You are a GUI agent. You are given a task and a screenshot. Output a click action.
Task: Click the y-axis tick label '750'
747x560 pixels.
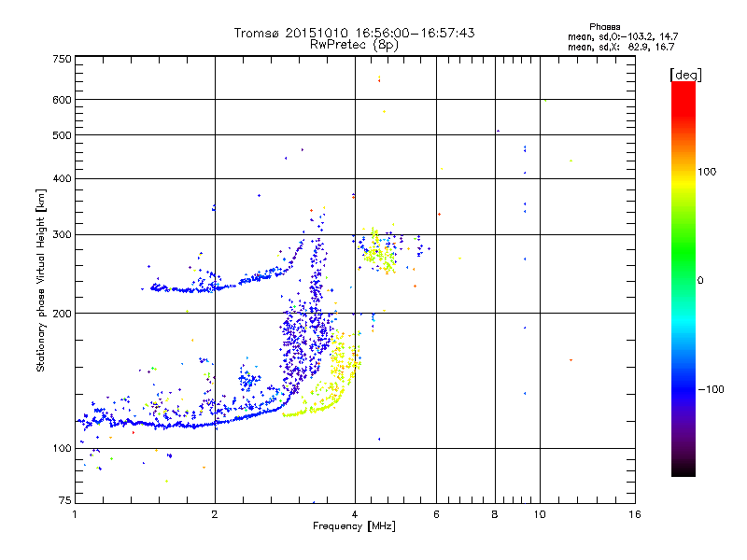(62, 59)
